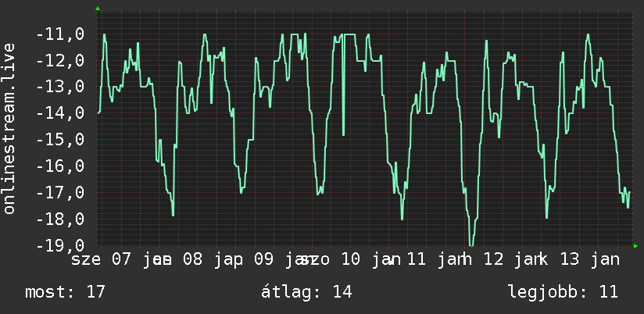
Task: Click the green arrow ending the x-axis
Action: click(x=635, y=246)
